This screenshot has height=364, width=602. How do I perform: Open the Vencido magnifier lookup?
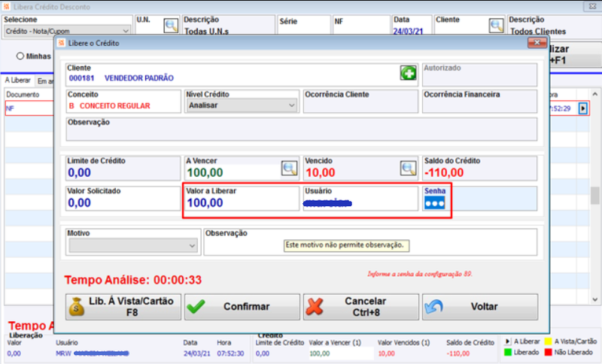pos(408,168)
